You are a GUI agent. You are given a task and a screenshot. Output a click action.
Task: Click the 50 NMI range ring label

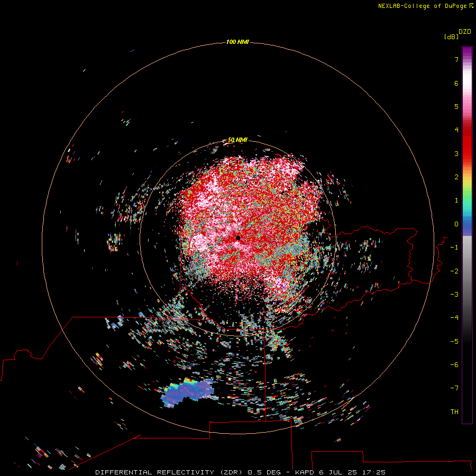click(x=237, y=140)
